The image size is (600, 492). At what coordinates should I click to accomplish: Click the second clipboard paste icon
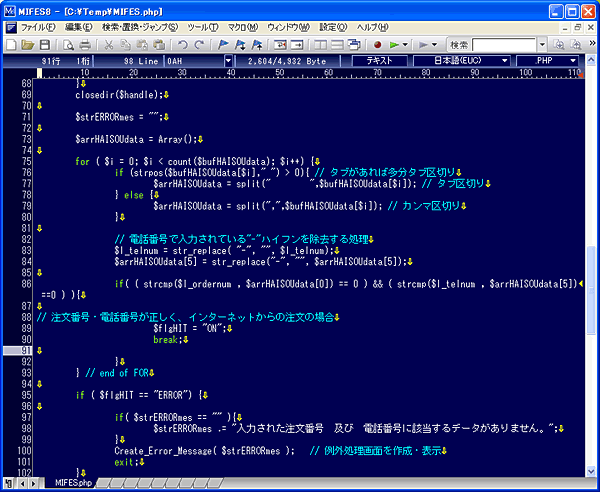coord(159,45)
